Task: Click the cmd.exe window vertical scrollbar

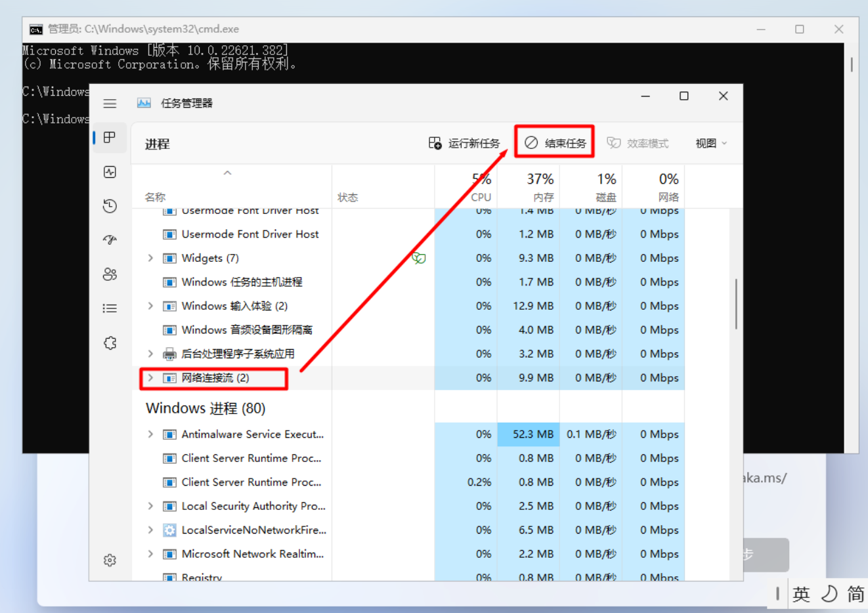Action: click(x=852, y=64)
